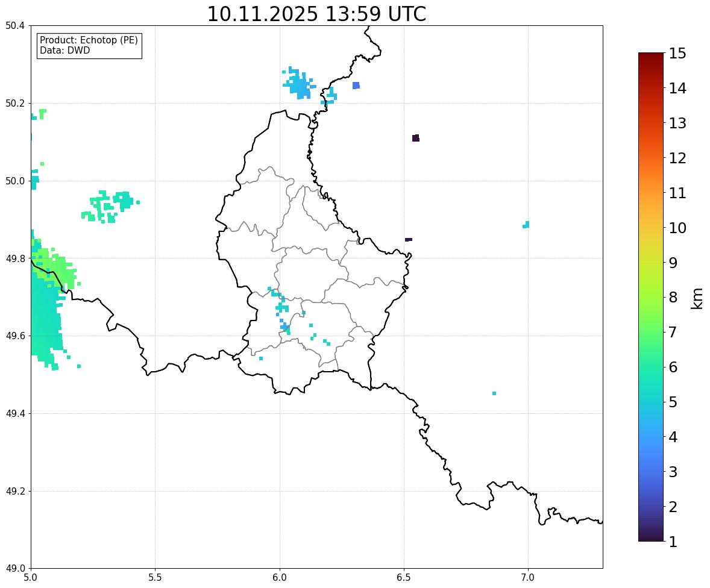This screenshot has height=588, width=710.
Task: Click the colorbar label "4"
Action: pos(673,437)
